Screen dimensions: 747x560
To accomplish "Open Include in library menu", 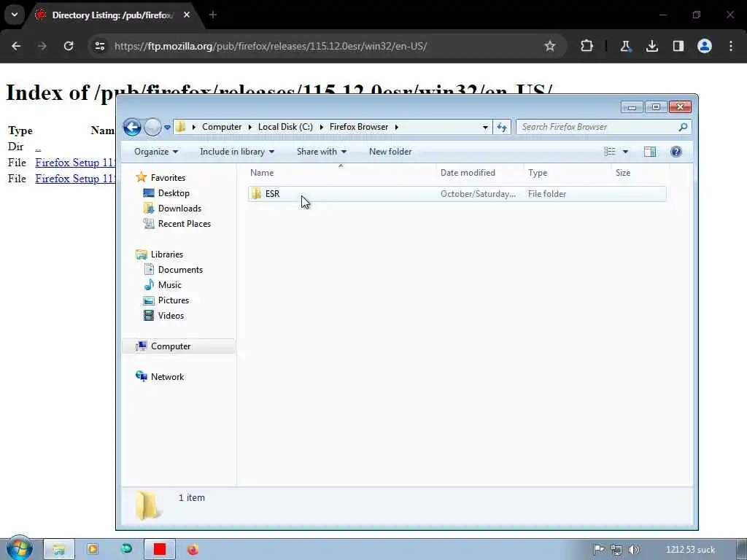I will tap(237, 152).
